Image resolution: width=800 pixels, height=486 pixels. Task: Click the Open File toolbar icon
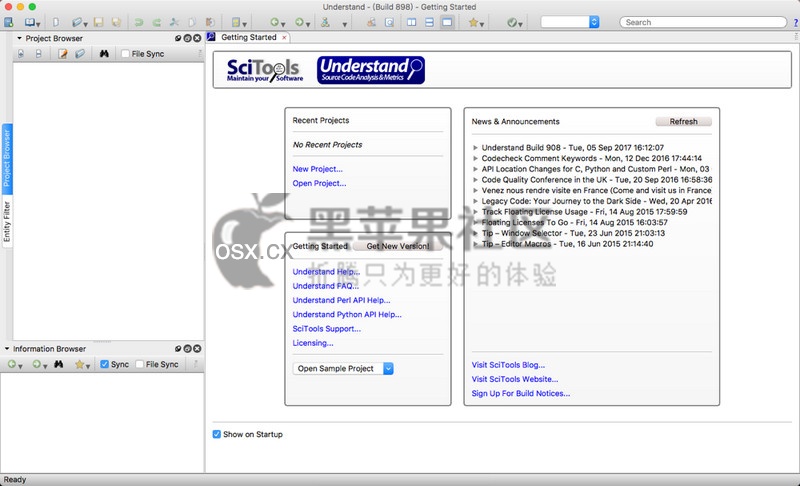coord(77,22)
